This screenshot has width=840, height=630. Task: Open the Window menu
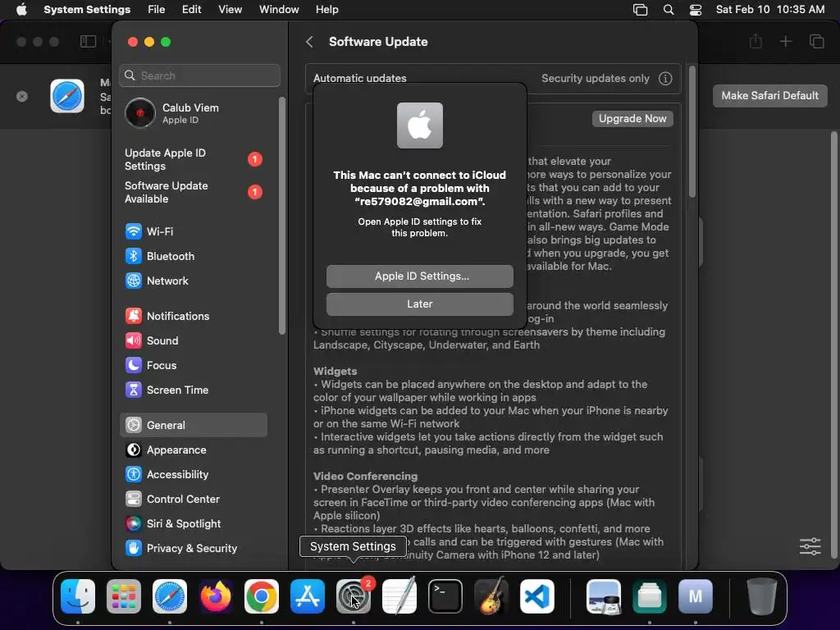coord(279,10)
